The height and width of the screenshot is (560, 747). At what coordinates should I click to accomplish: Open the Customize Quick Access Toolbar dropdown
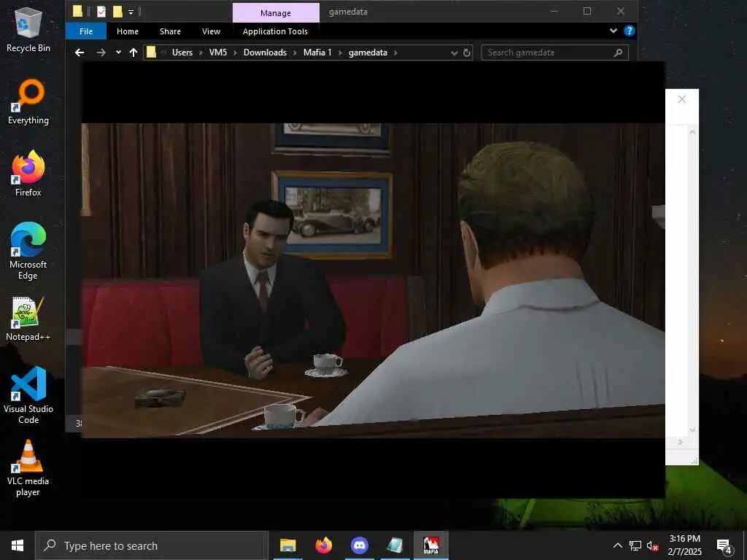(131, 12)
